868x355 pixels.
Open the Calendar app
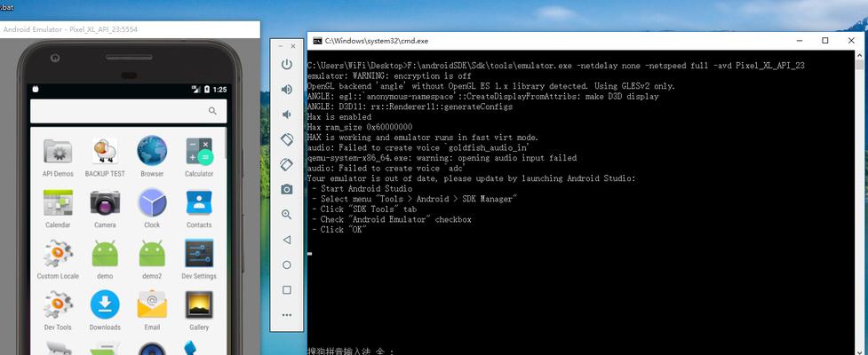[x=58, y=209]
